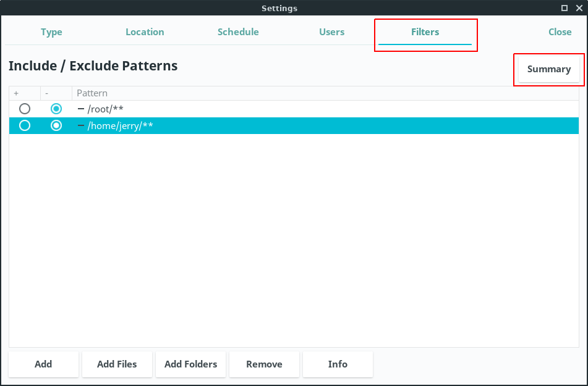
Task: Go to the Schedule tab
Action: coord(238,32)
